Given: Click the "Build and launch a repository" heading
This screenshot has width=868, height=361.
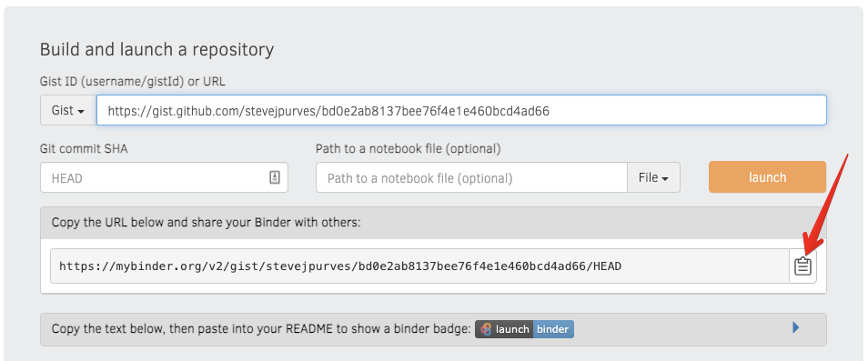Looking at the screenshot, I should pyautogui.click(x=156, y=50).
